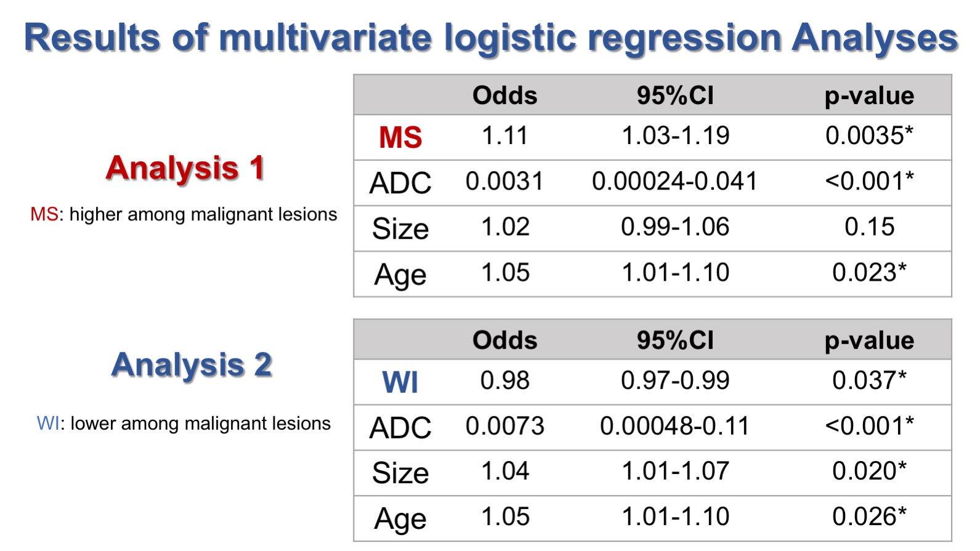Select the Age p-value 0.026*
This screenshot has height=551, width=980.
(x=869, y=517)
